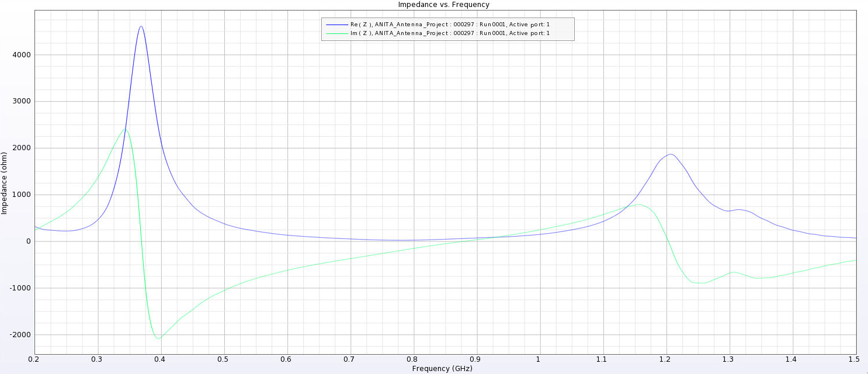Click the green curve's highest peak
This screenshot has height=374, width=868.
(x=124, y=130)
